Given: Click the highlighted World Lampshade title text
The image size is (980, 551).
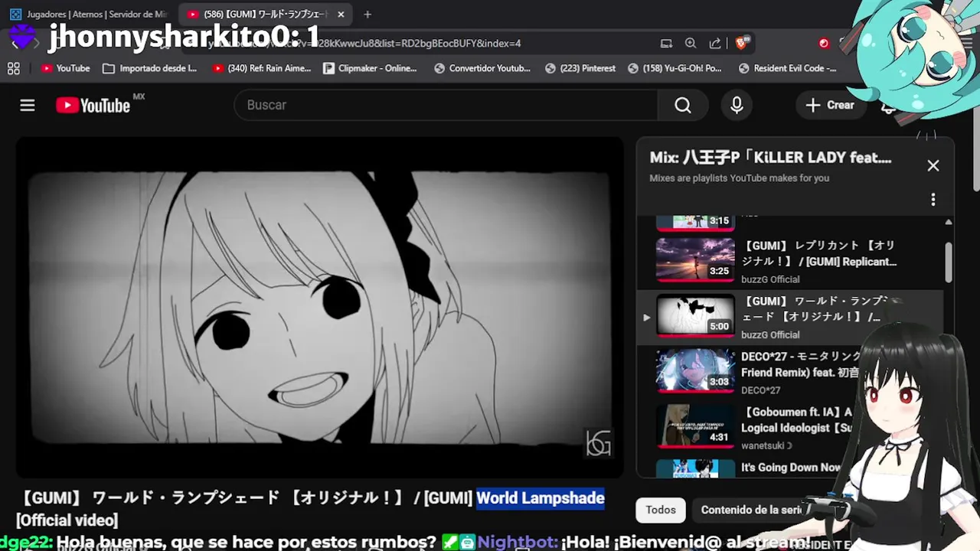Looking at the screenshot, I should (541, 498).
